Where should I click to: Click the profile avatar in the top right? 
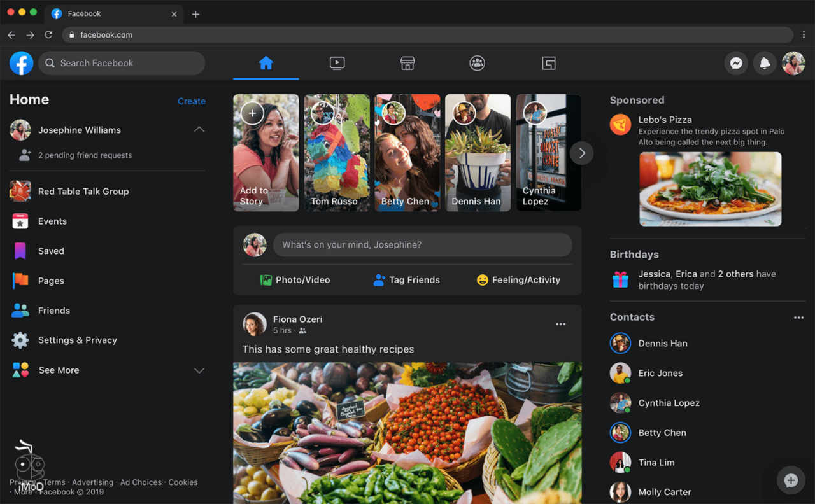point(793,63)
